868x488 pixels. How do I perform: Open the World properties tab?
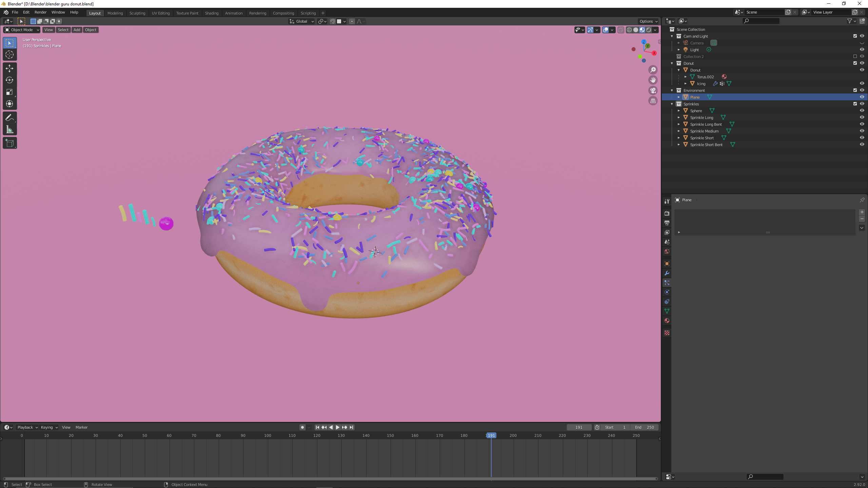tap(667, 251)
